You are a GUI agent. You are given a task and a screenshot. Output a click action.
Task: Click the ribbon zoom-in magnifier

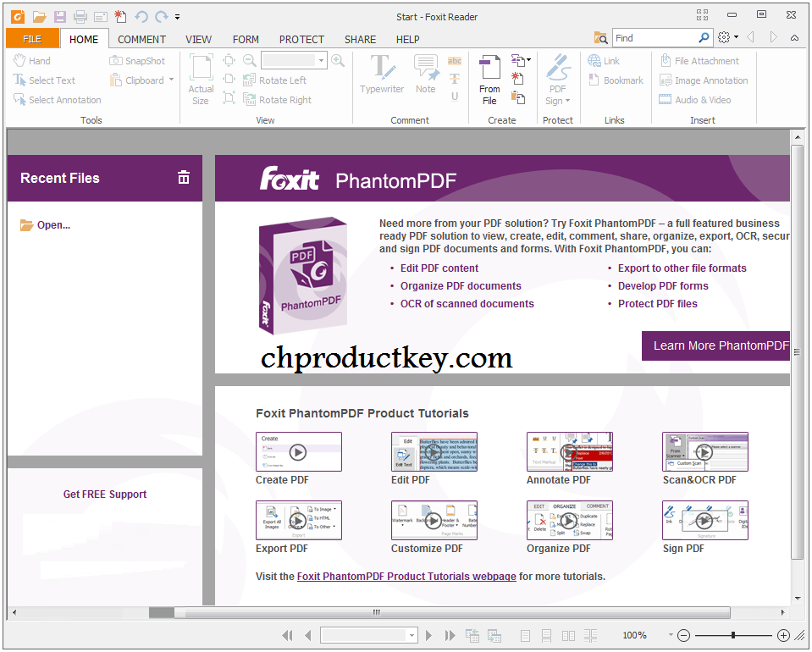[338, 61]
